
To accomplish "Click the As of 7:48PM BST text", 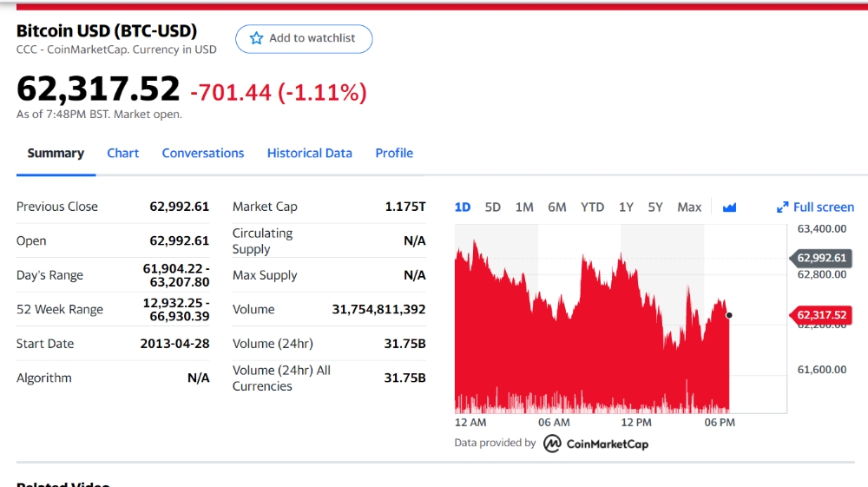I will [x=99, y=115].
